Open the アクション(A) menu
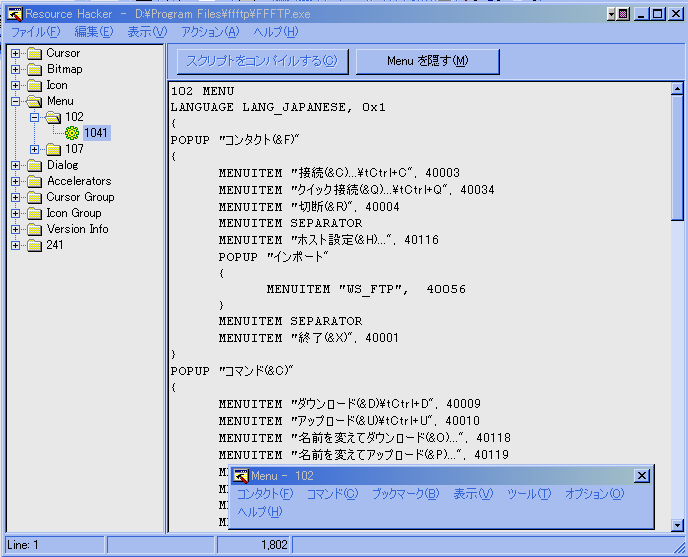Image resolution: width=688 pixels, height=557 pixels. coord(210,32)
